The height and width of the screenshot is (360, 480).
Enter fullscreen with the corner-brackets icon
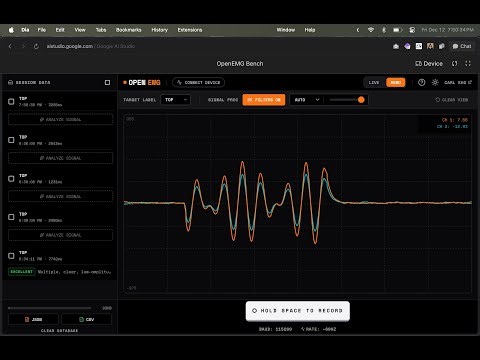pos(468,63)
